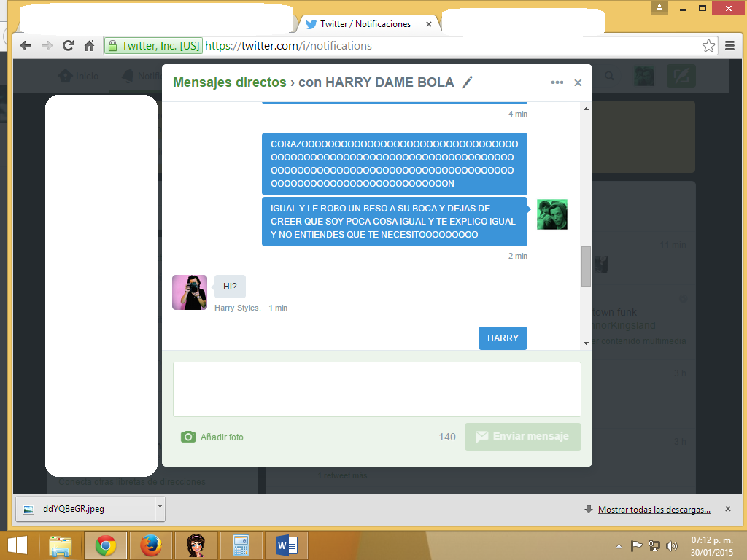The image size is (747, 560).
Task: Close the direct messages dialog
Action: pyautogui.click(x=578, y=83)
